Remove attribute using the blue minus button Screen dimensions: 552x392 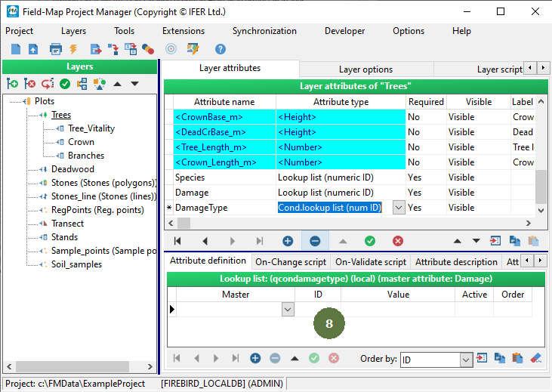[x=315, y=241]
